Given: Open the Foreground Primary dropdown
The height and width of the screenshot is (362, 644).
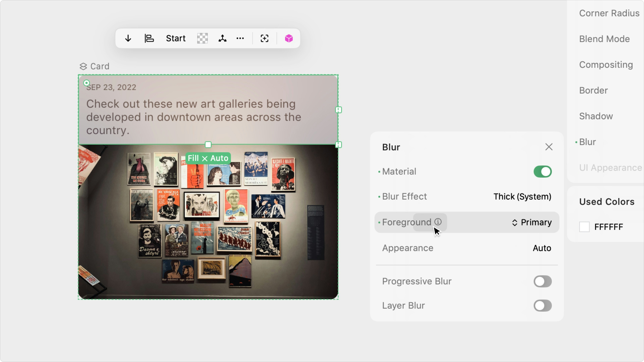Looking at the screenshot, I should [x=531, y=222].
